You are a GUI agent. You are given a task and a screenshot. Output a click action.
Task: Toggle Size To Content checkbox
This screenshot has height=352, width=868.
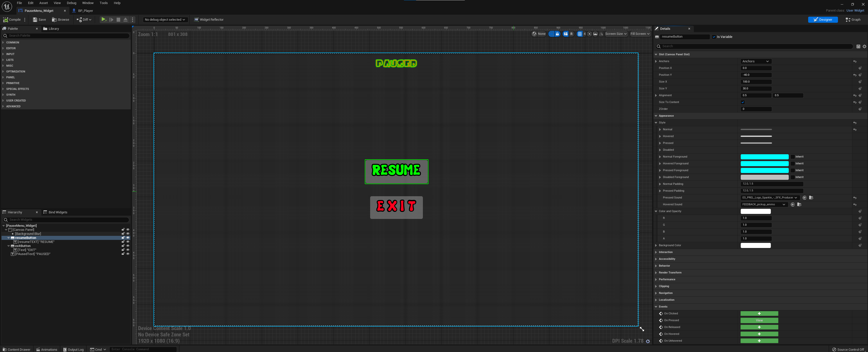[x=743, y=102]
